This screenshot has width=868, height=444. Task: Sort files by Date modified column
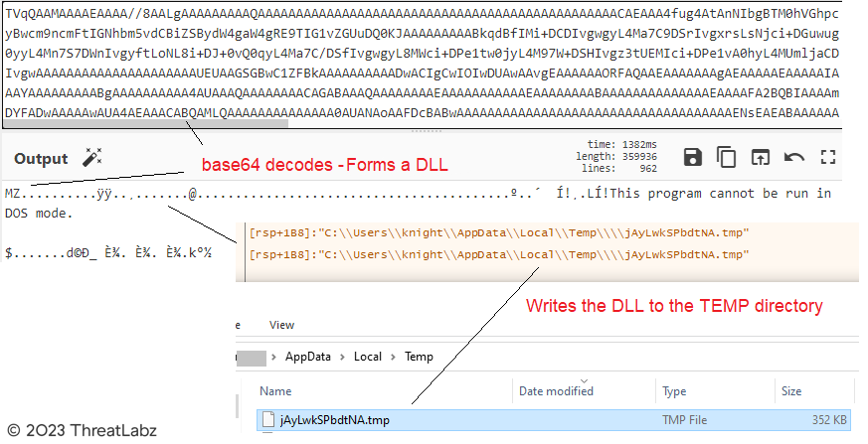tap(556, 391)
